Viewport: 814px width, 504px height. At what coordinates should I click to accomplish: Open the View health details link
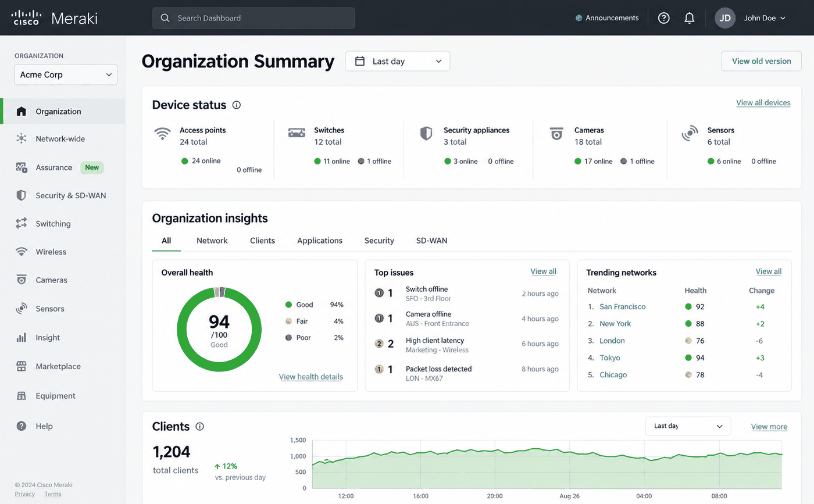tap(311, 377)
